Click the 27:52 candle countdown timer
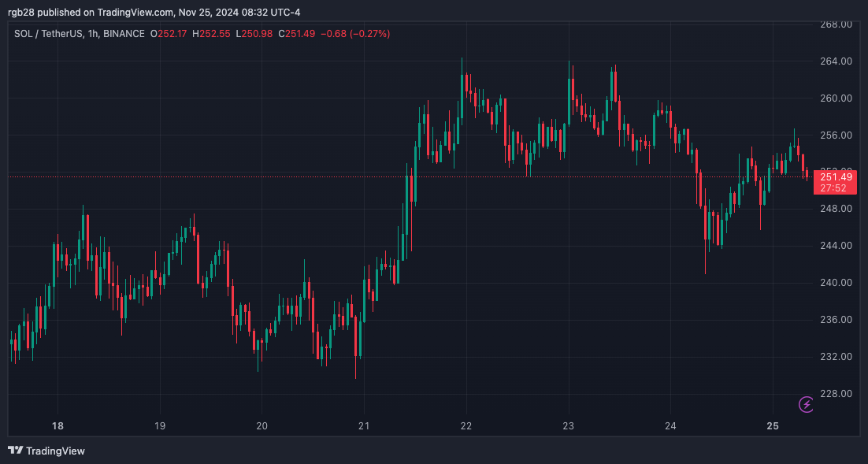This screenshot has width=868, height=464. click(833, 188)
